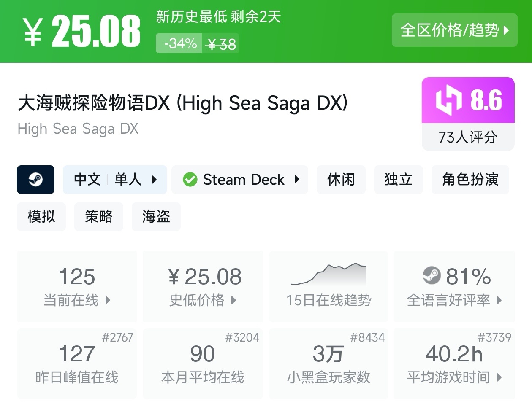Select the 模拟 genre tag
The image size is (532, 404).
click(x=41, y=217)
